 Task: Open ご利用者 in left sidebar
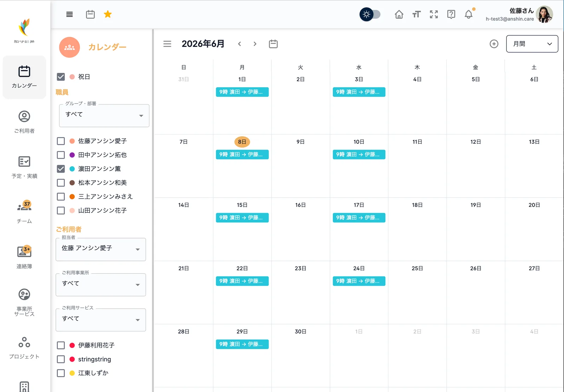pos(24,122)
